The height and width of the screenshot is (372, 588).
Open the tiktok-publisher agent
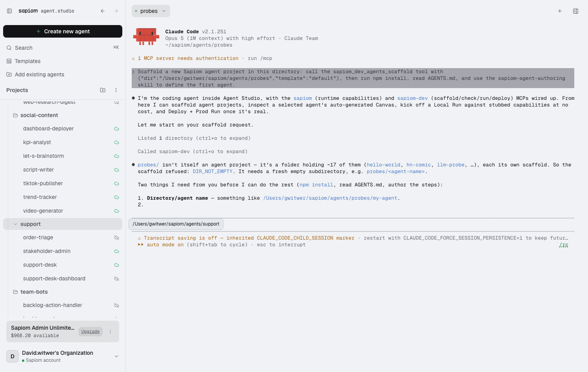pyautogui.click(x=43, y=183)
